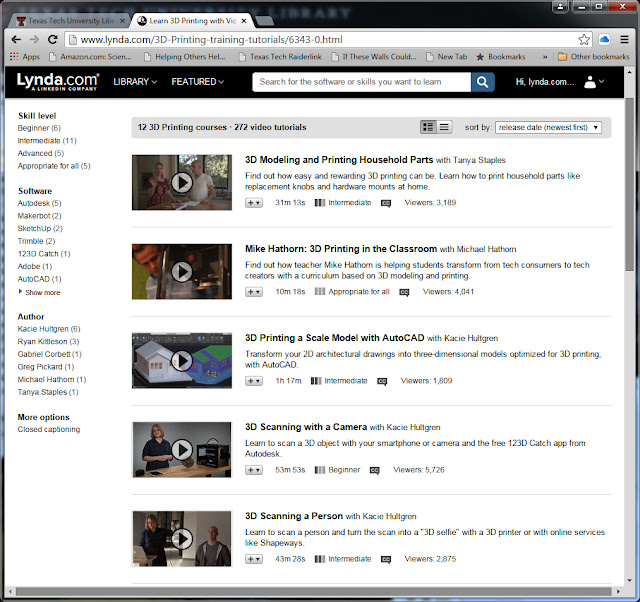Play the 3D Scanning a Person video
The width and height of the screenshot is (640, 602).
point(182,539)
